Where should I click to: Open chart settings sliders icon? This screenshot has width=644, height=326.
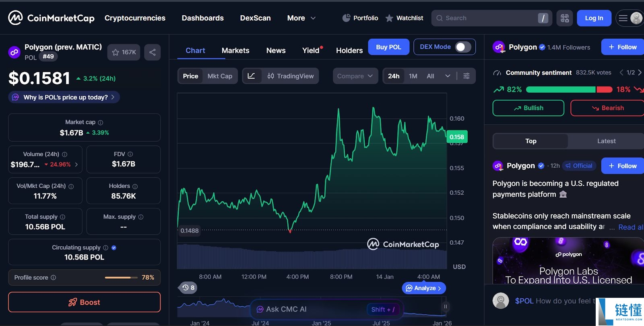pyautogui.click(x=466, y=76)
